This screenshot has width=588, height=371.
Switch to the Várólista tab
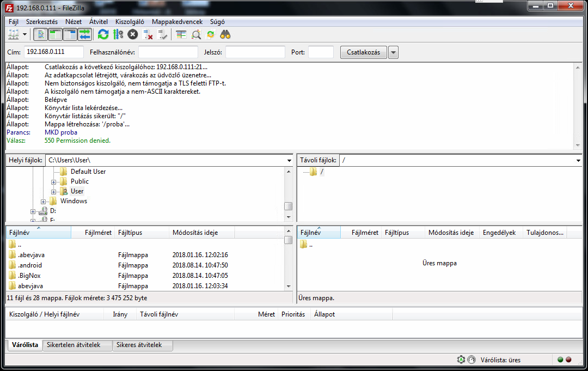24,345
